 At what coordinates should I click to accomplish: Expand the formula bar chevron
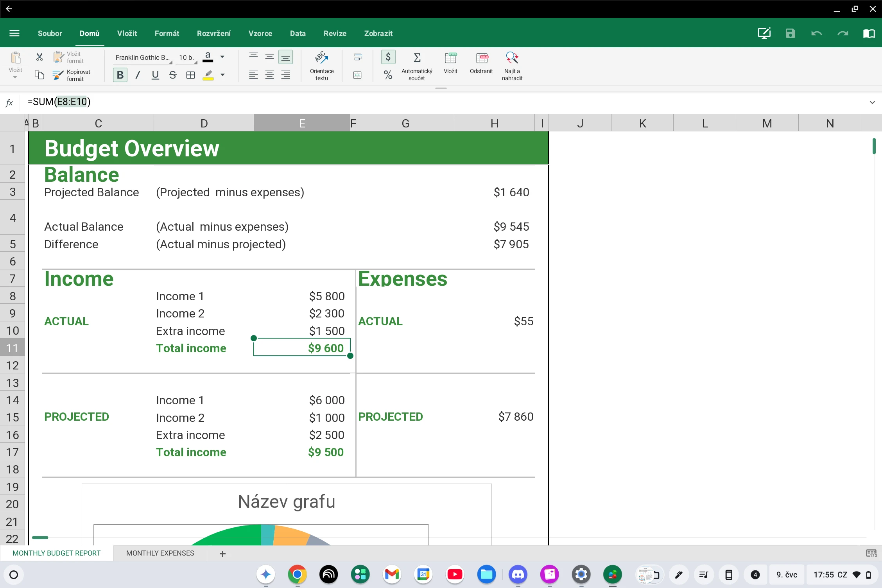(872, 102)
